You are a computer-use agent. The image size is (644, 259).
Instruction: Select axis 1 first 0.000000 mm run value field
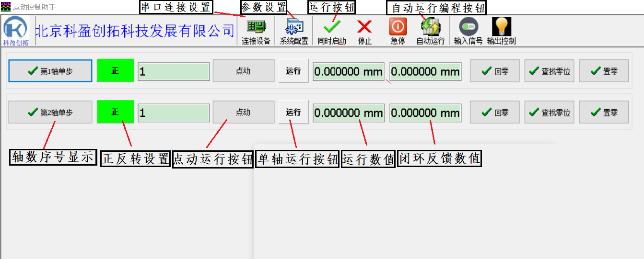click(x=349, y=72)
